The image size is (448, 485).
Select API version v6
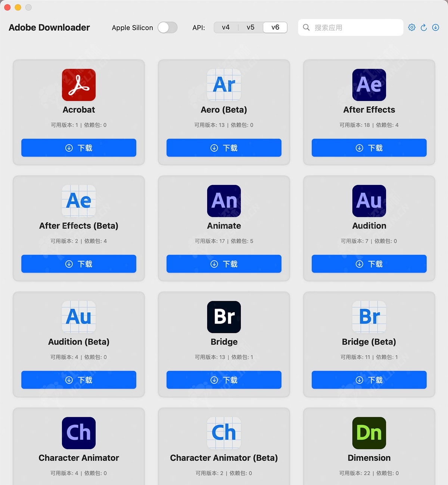point(275,27)
